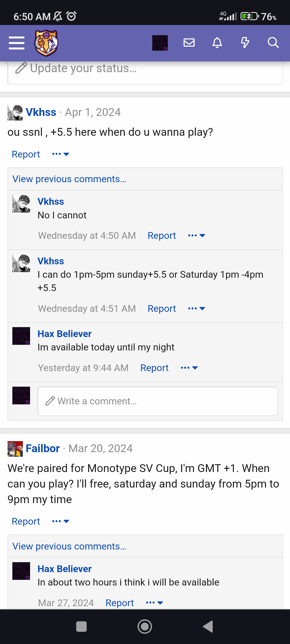Open the conversations envelope icon
This screenshot has height=644, width=290.
click(189, 43)
